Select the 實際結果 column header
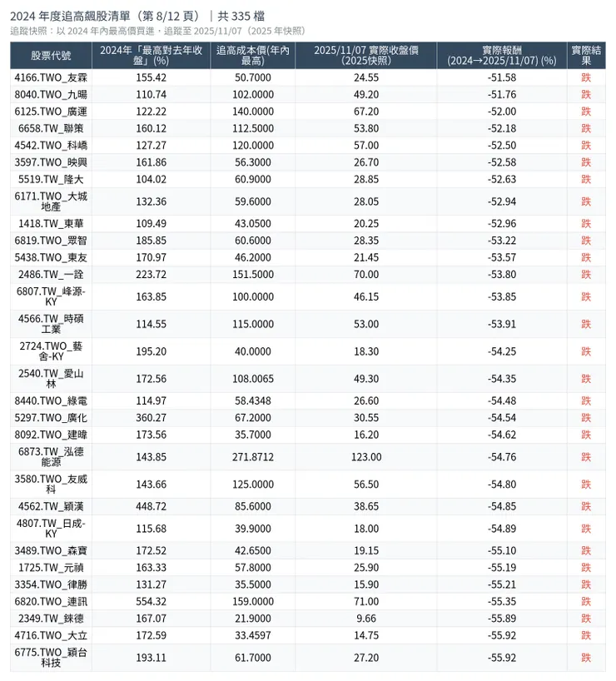 [586, 55]
